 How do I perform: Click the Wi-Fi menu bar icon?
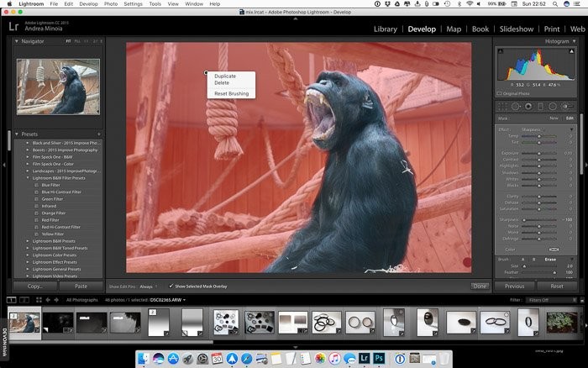[x=470, y=3]
